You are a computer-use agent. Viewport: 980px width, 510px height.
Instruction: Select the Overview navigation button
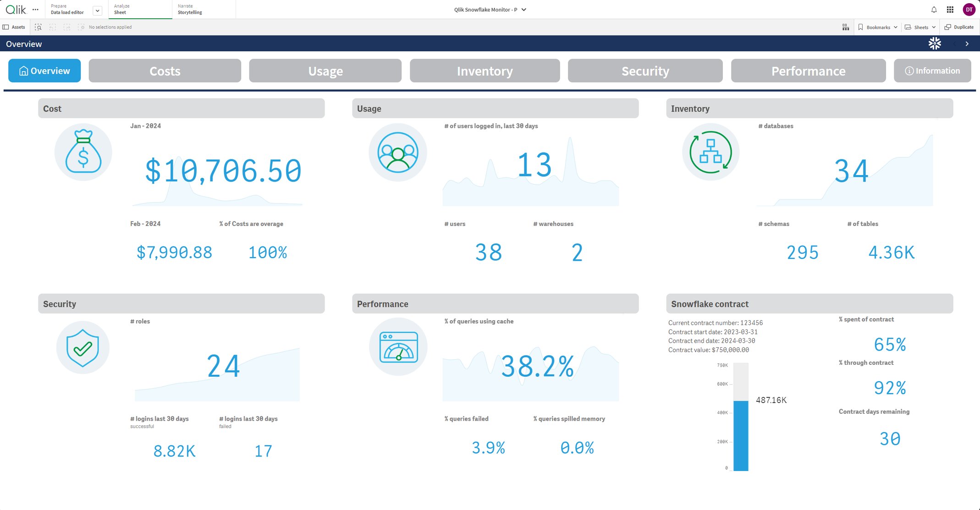pyautogui.click(x=44, y=71)
